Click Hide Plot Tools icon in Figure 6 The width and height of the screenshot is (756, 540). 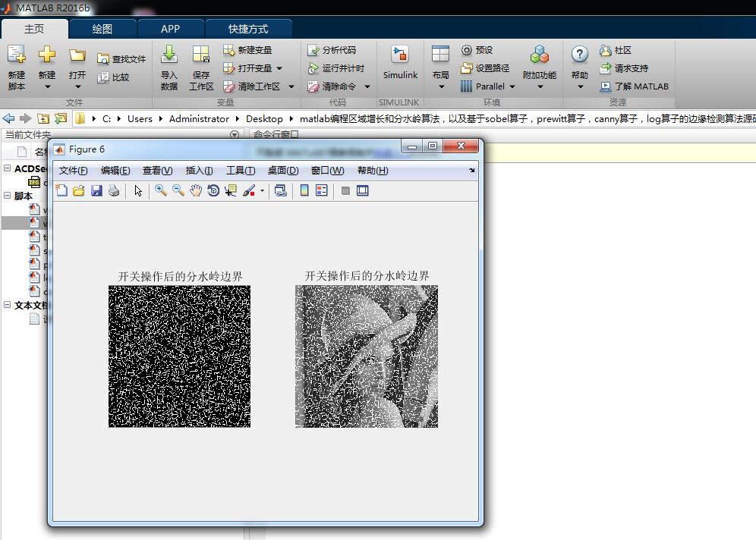click(345, 191)
